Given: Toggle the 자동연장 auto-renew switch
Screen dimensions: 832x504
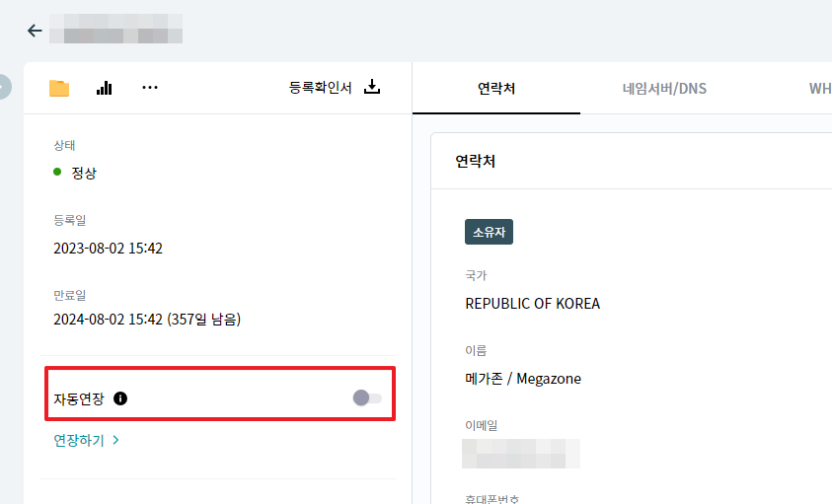Looking at the screenshot, I should pos(367,397).
